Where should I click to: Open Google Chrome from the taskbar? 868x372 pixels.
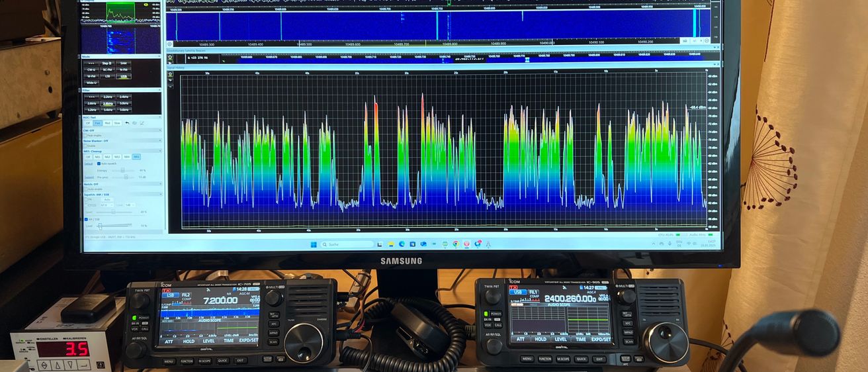(x=456, y=244)
